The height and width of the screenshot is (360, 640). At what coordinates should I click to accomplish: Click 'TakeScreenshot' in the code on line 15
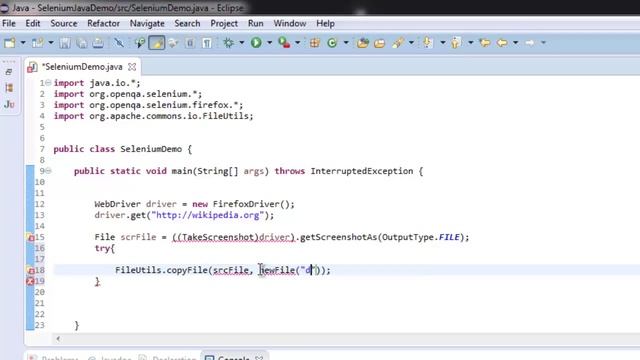click(x=218, y=237)
